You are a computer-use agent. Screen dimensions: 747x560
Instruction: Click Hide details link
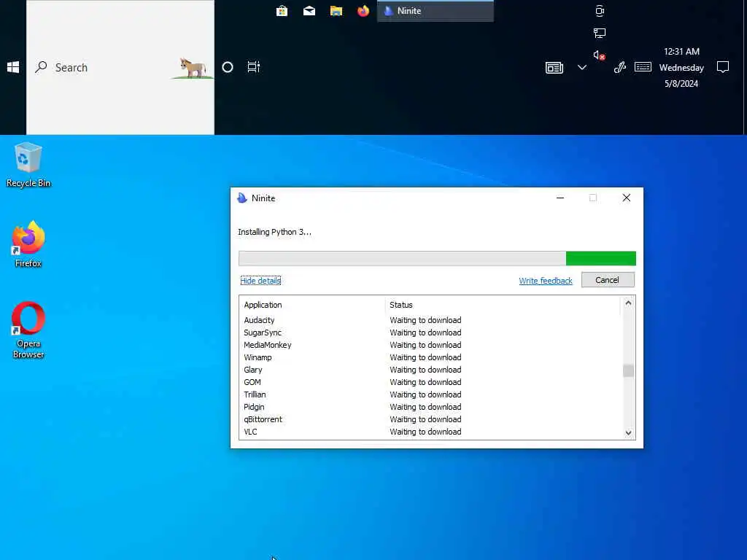(x=260, y=281)
